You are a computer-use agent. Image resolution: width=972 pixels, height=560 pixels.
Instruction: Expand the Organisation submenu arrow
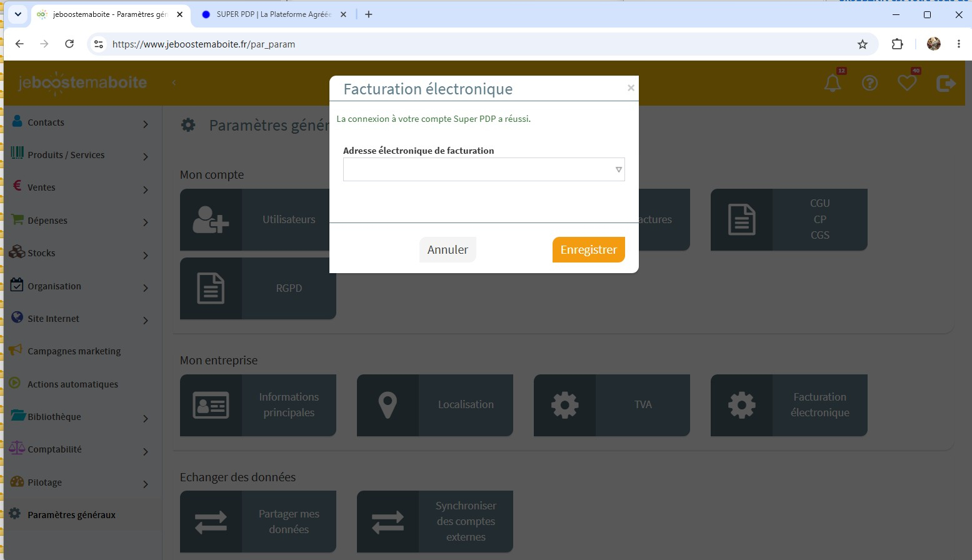pos(146,287)
